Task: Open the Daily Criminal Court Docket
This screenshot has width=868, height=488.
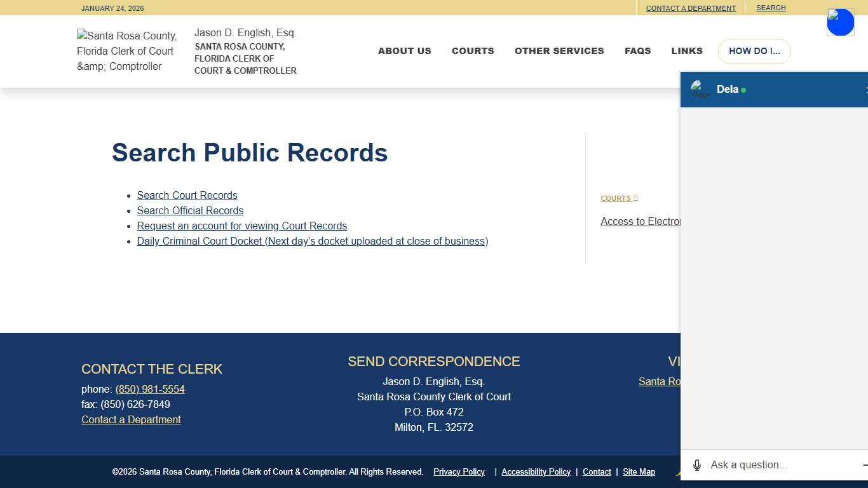Action: tap(313, 241)
